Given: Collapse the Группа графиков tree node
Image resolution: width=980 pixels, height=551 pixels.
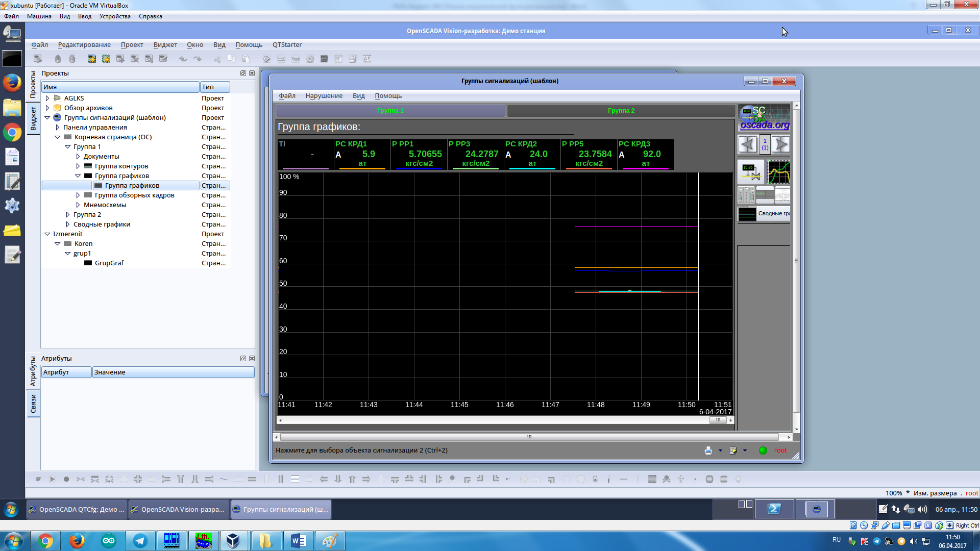Looking at the screenshot, I should [x=78, y=176].
